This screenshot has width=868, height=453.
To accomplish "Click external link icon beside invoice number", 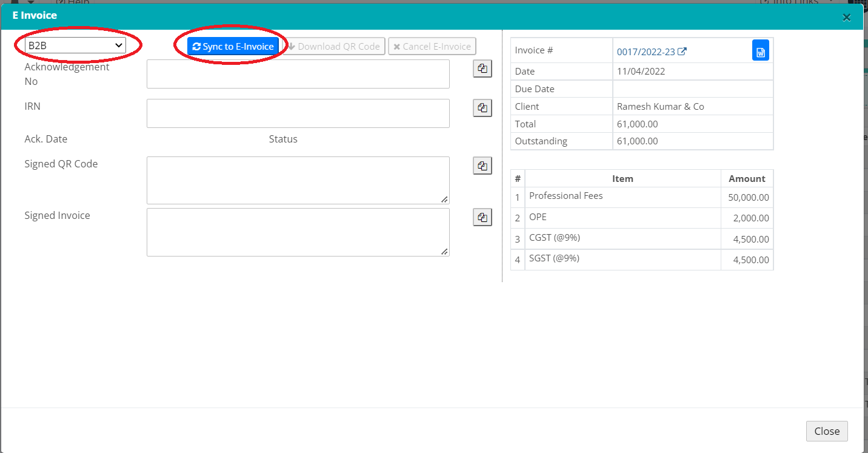I will click(x=682, y=52).
